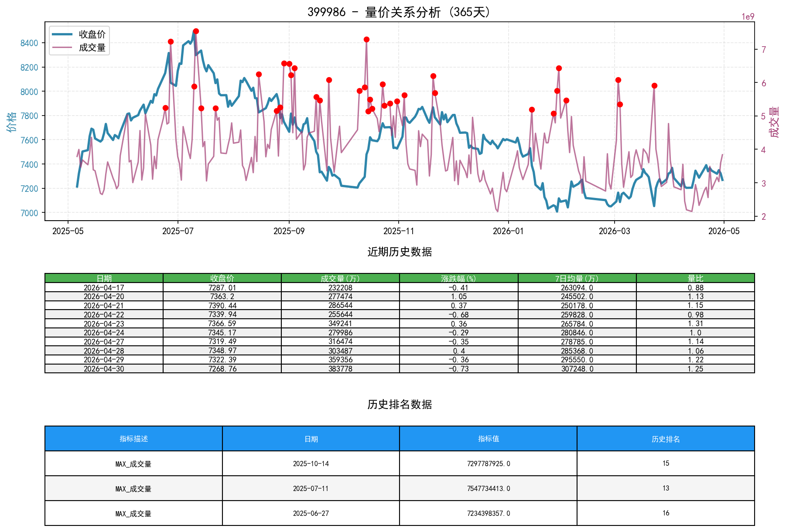Click indicator value 7297787925.0
This screenshot has width=786, height=532.
click(489, 464)
